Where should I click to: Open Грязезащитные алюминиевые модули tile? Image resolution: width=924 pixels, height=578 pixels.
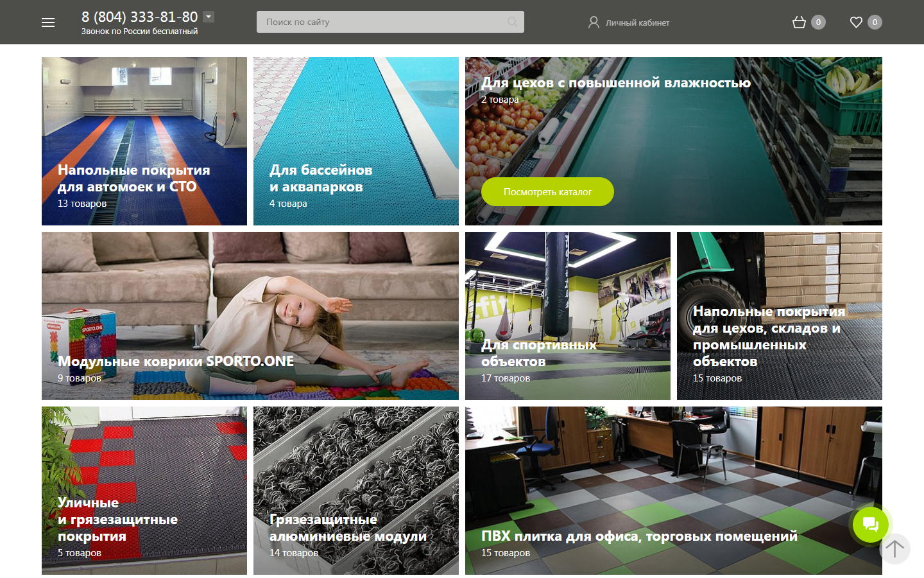click(356, 491)
